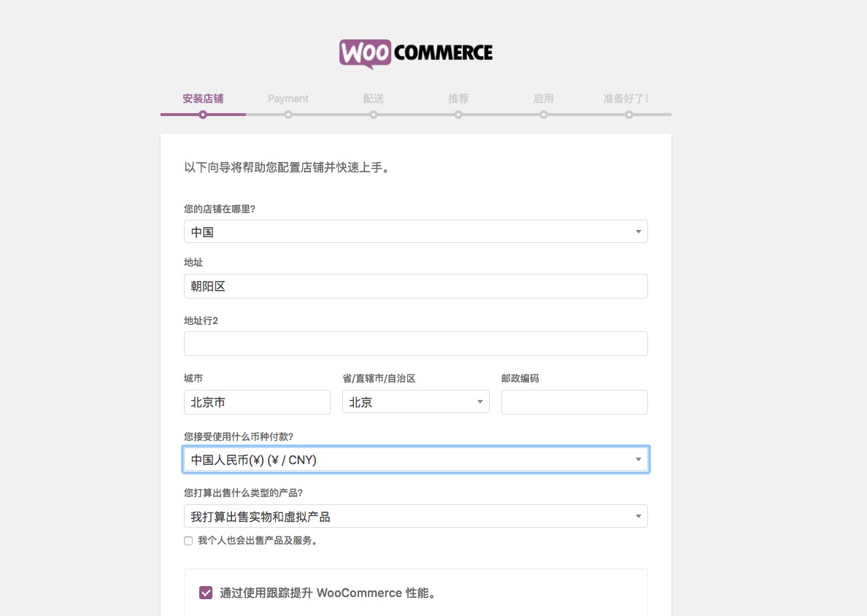Click the 配送 step circle marker
Viewport: 867px width, 616px height.
coord(373,115)
